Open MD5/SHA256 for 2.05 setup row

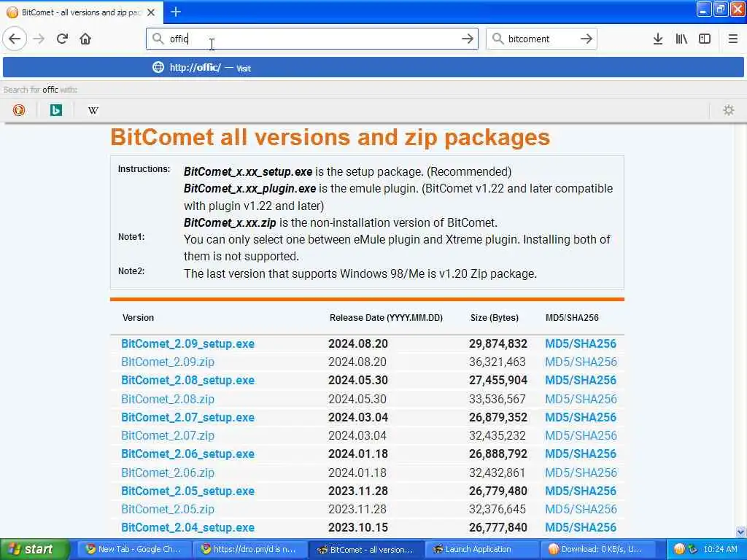coord(581,491)
